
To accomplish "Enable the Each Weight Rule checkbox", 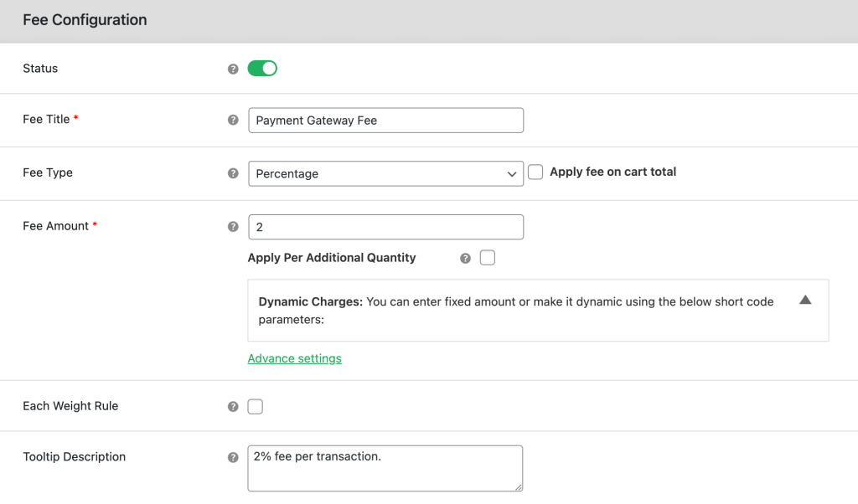I will (x=255, y=407).
